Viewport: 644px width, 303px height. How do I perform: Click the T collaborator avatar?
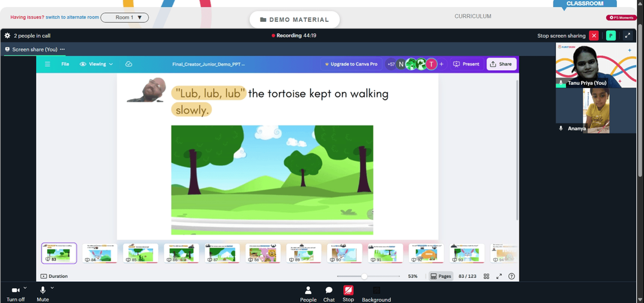(431, 64)
